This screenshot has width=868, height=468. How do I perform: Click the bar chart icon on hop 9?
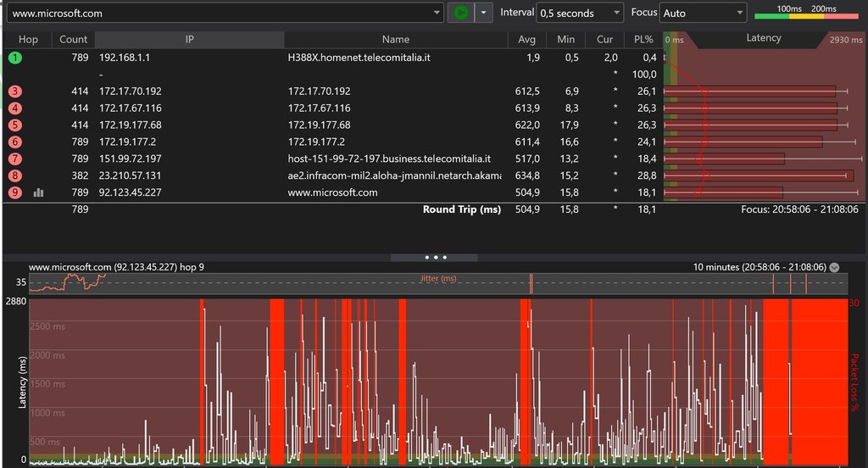(38, 192)
